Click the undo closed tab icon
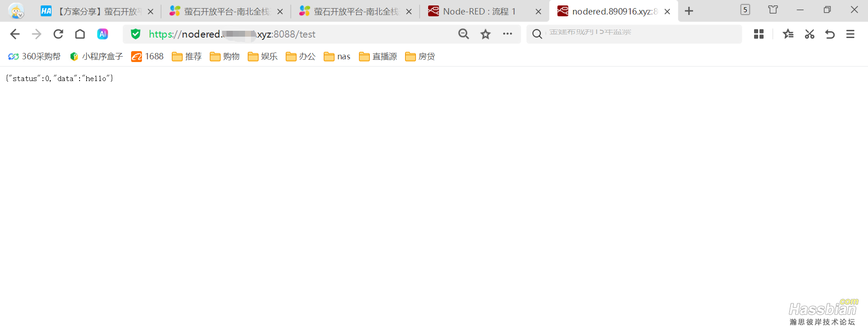868x330 pixels. click(x=830, y=34)
